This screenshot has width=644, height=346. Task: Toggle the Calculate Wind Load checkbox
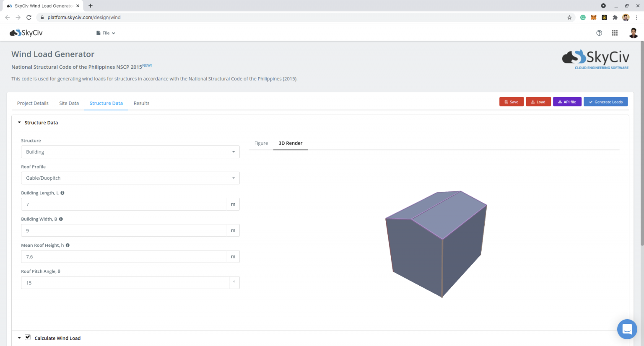tap(28, 337)
